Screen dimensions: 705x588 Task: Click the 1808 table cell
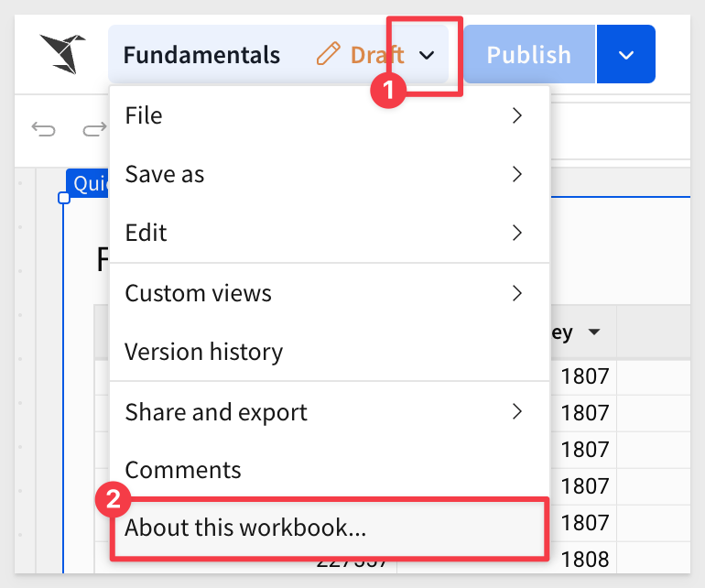[x=583, y=560]
